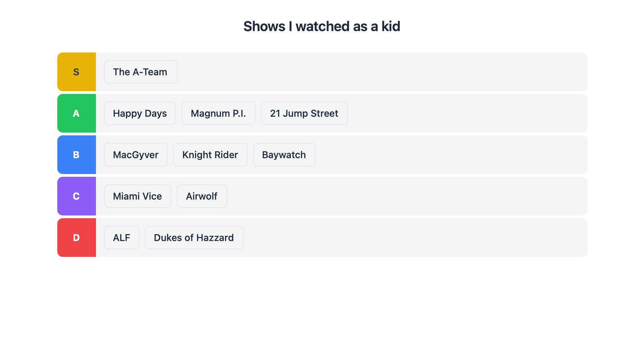Click empty space in the S tier row
The image size is (644, 337).
click(380, 72)
